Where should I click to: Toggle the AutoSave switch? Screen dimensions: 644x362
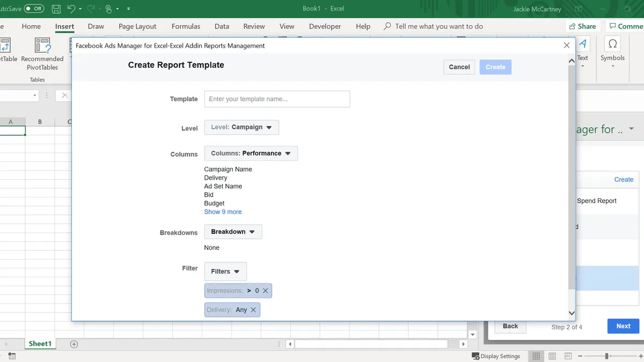[x=34, y=9]
